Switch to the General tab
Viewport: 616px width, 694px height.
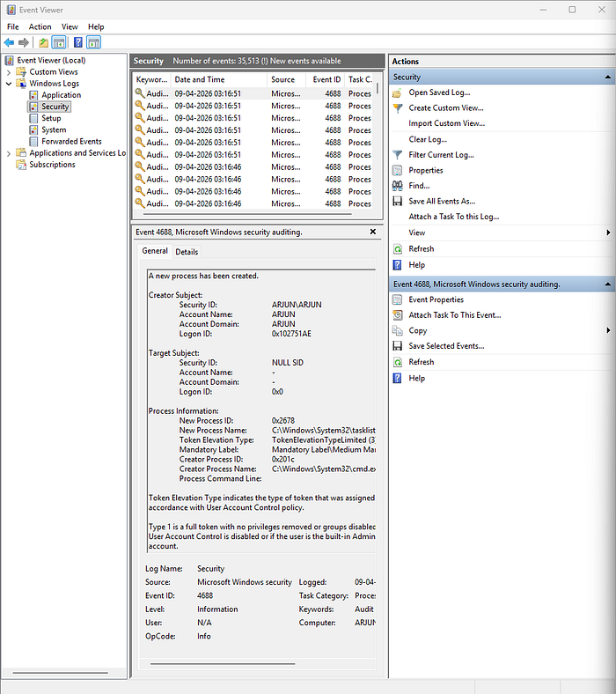click(x=155, y=251)
